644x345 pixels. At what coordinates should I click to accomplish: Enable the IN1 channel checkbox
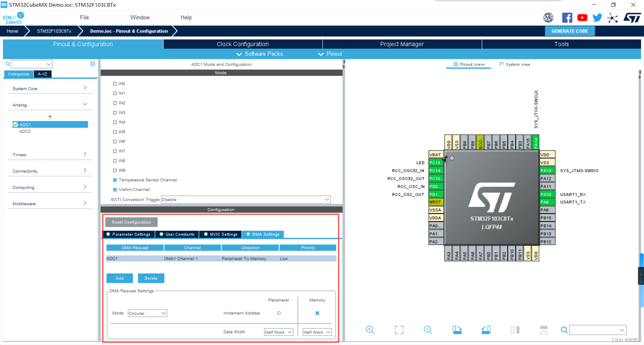(115, 93)
